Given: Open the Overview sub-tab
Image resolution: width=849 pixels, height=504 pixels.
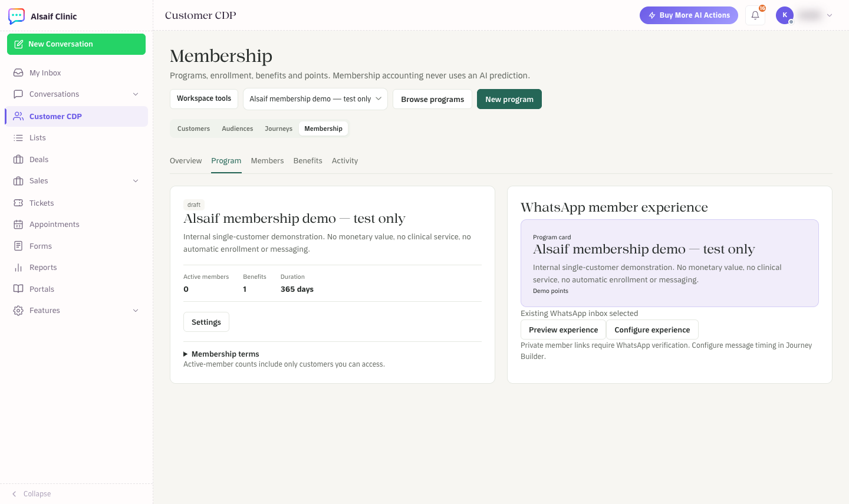Looking at the screenshot, I should [x=186, y=161].
